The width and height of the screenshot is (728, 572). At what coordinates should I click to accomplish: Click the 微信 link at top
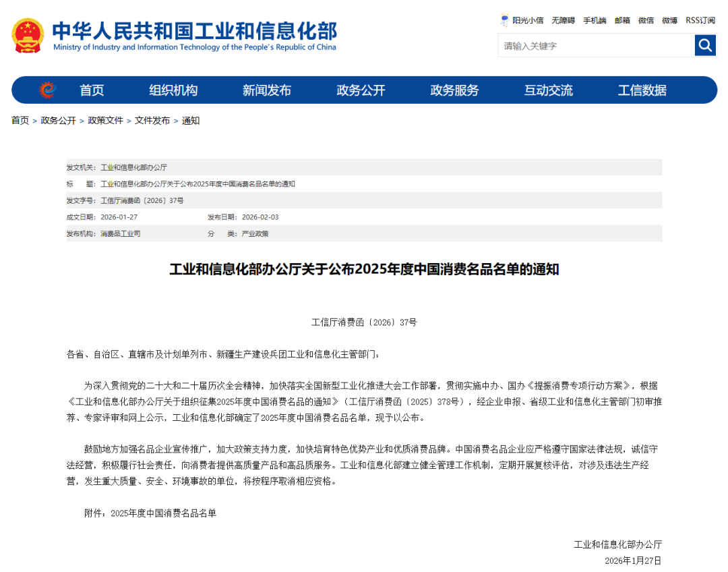coord(646,20)
